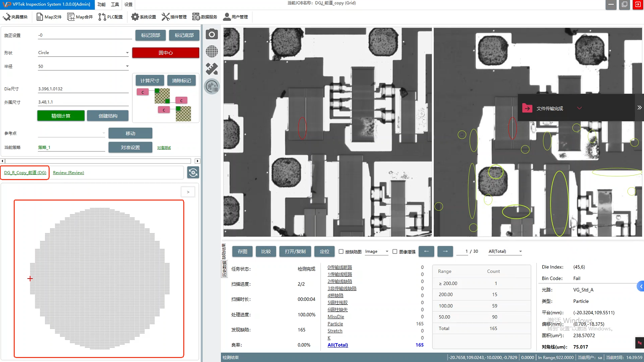Click the 创建结构 button
This screenshot has width=644, height=362.
(108, 116)
